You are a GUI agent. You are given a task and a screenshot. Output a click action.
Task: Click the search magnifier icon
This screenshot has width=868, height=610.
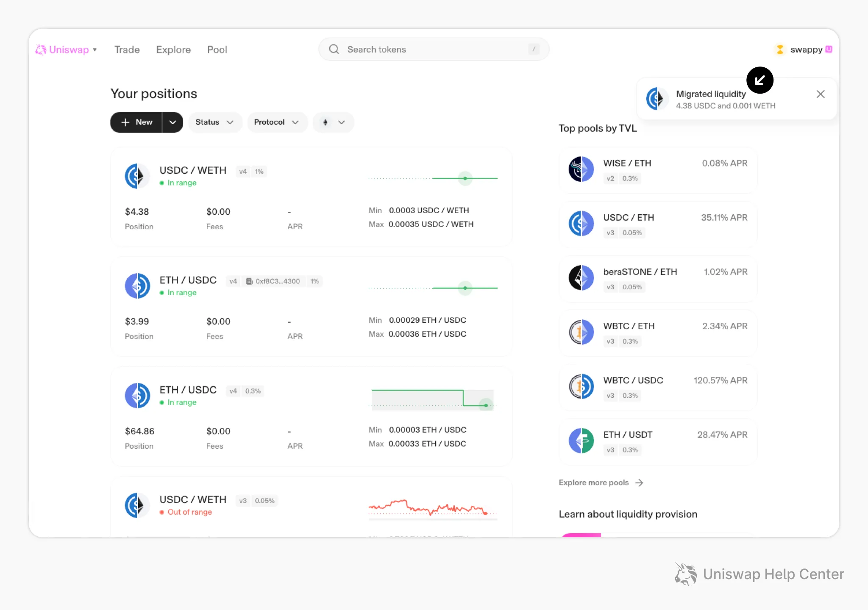click(334, 49)
